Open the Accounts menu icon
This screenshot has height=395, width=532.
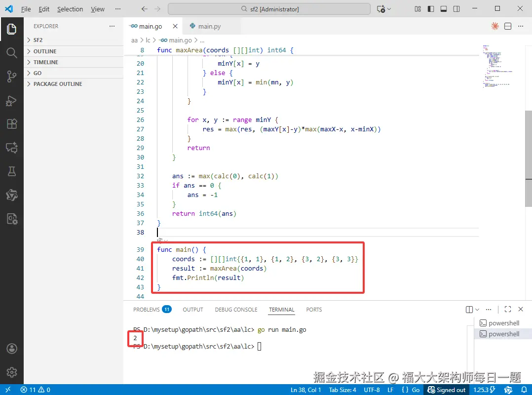pos(11,349)
